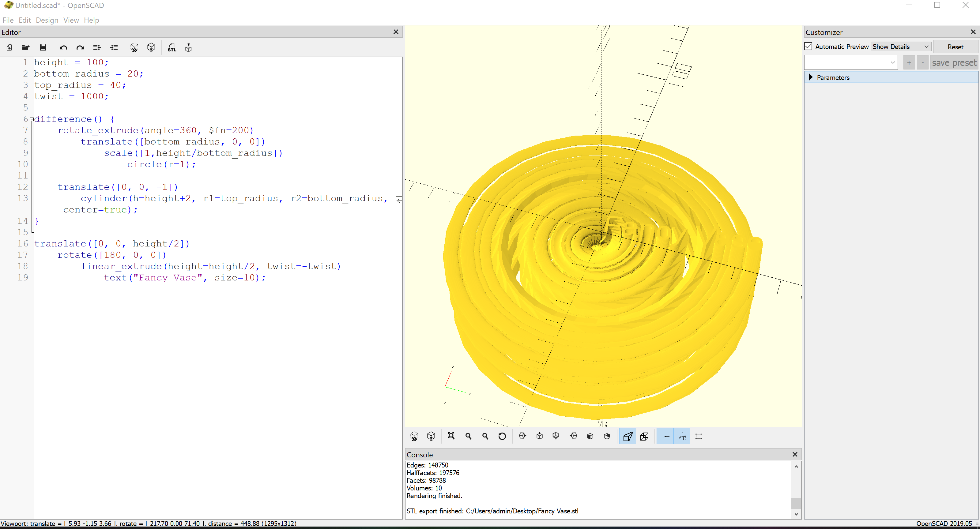The width and height of the screenshot is (980, 529).
Task: Zoom in using the viewport magnifier plus
Action: [468, 436]
